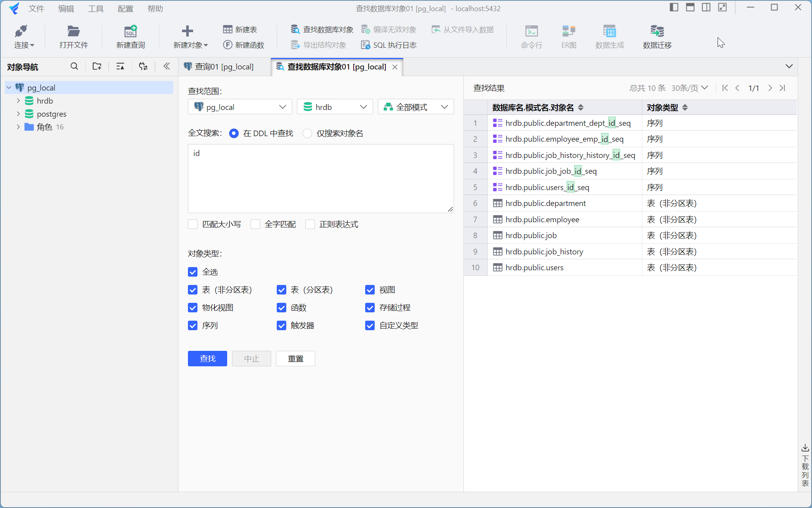
Task: Enable the 匹配大小写 checkbox
Action: click(x=193, y=225)
